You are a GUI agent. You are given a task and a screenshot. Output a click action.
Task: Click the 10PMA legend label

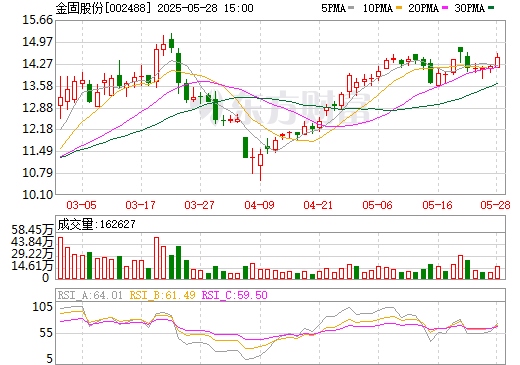click(x=378, y=8)
